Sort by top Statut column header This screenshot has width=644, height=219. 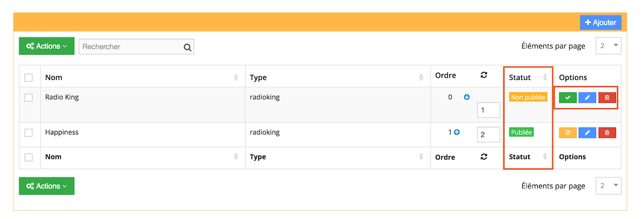point(520,77)
